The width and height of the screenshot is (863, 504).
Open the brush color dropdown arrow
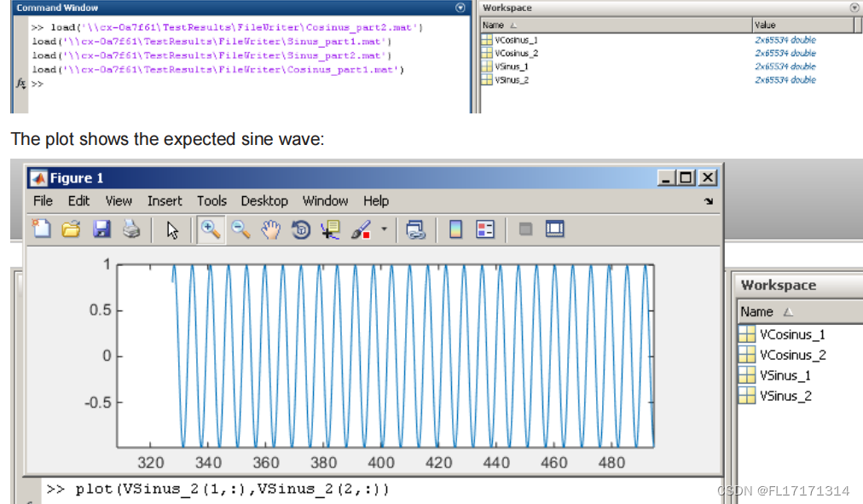pyautogui.click(x=384, y=229)
